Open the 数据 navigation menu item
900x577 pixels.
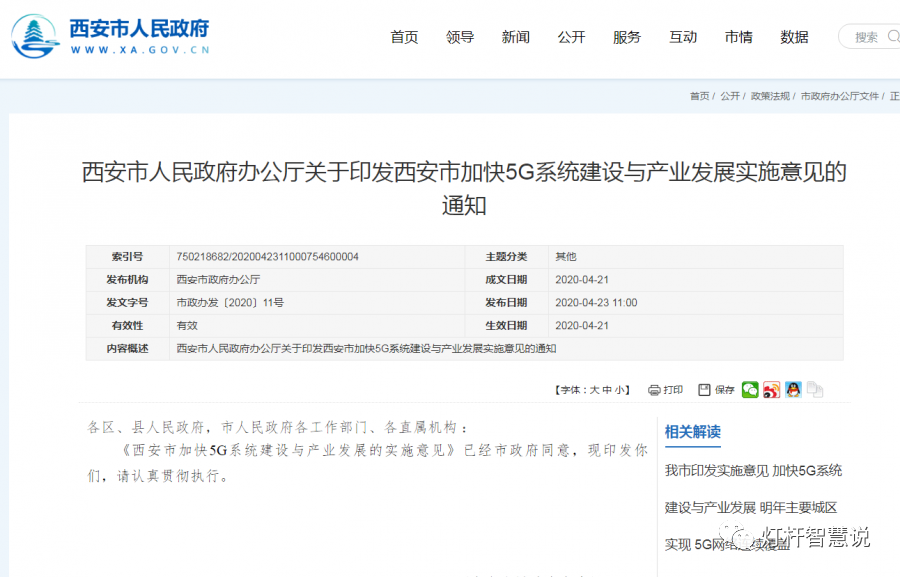pyautogui.click(x=794, y=38)
